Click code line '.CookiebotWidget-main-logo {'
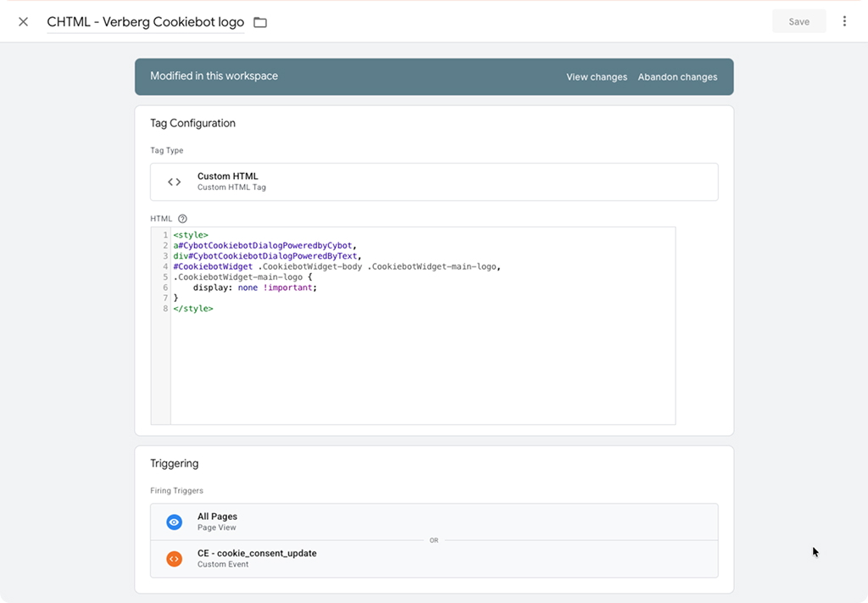The height and width of the screenshot is (603, 868). click(243, 276)
